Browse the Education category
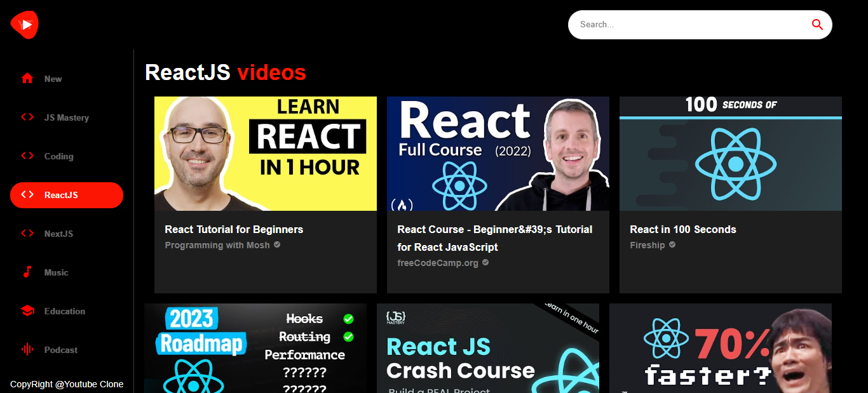This screenshot has width=868, height=393. [x=65, y=311]
